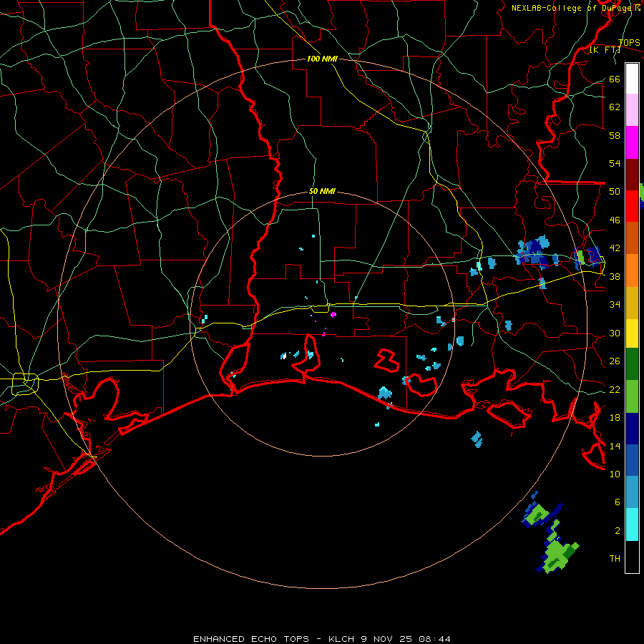Viewport: 644px width, 644px height.
Task: Click the bright red legend swatch
Action: click(632, 206)
